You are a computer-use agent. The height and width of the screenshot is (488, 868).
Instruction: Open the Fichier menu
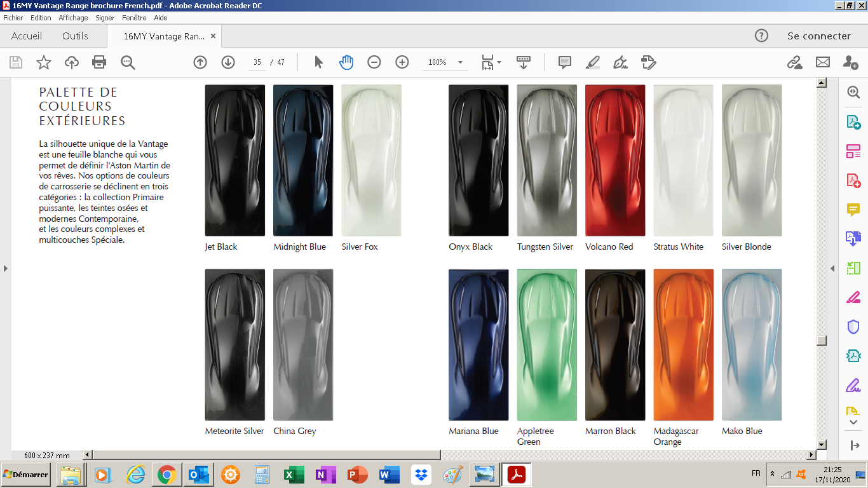tap(13, 18)
